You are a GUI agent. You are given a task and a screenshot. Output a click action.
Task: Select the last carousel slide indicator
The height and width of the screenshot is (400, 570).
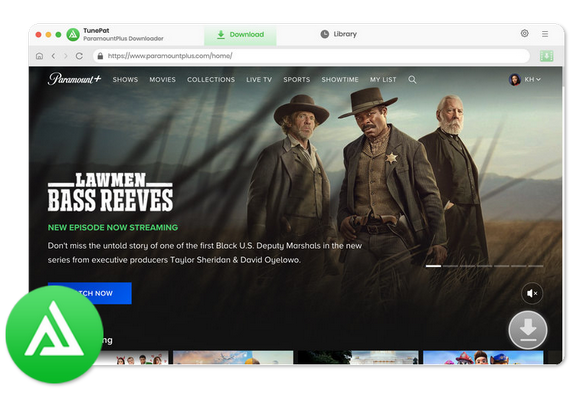(x=535, y=266)
